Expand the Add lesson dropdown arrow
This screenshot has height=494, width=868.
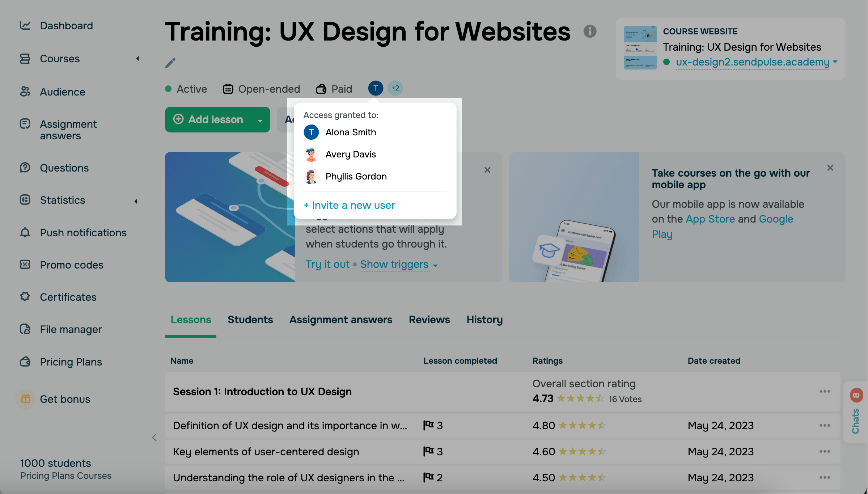[260, 120]
